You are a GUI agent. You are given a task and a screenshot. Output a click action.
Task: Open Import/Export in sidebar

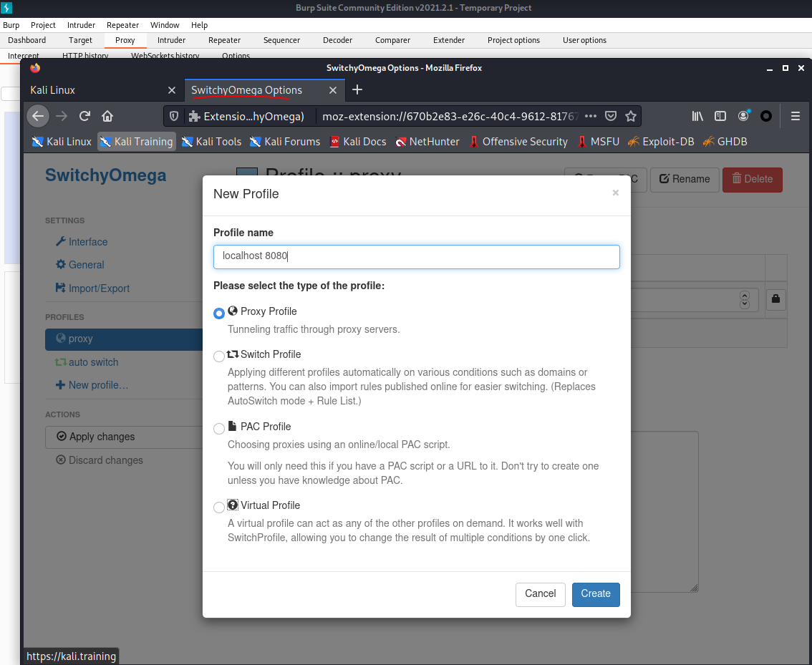(x=92, y=288)
